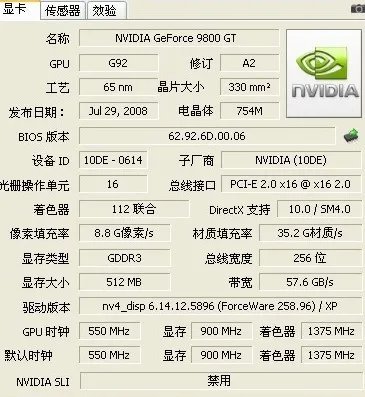Switch to the 显卡 tab
The image size is (365, 397).
[19, 9]
